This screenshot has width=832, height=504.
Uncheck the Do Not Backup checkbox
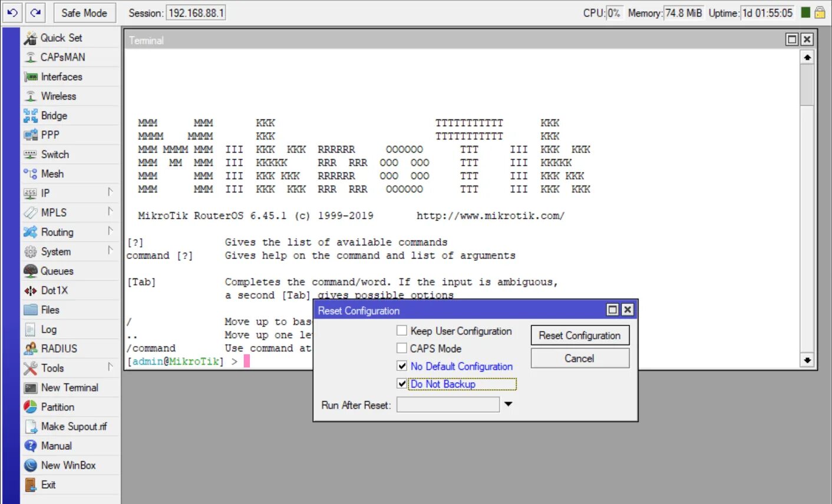(x=402, y=384)
